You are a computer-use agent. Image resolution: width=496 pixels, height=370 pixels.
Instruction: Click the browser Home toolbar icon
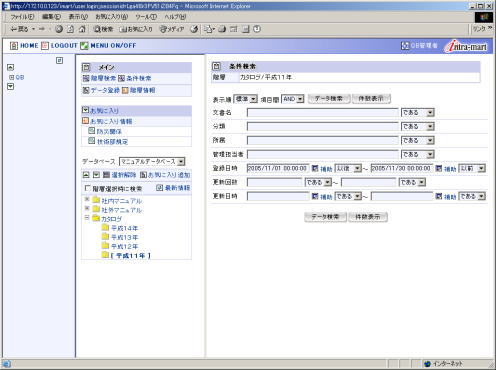click(x=82, y=29)
